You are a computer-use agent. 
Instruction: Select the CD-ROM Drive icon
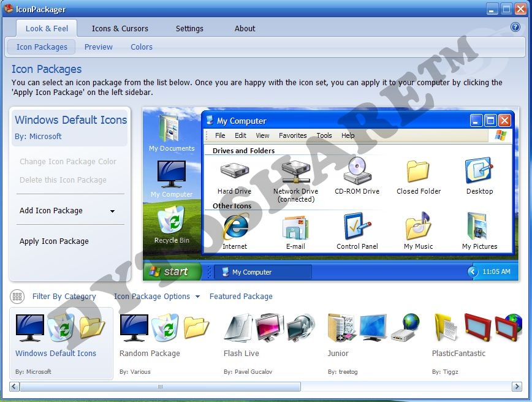coord(357,170)
